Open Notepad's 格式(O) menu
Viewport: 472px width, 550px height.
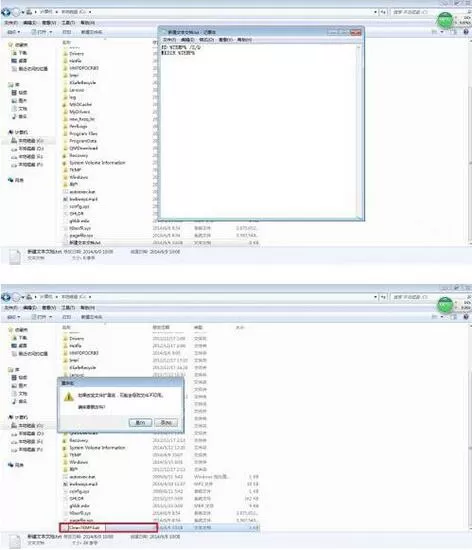(x=207, y=40)
